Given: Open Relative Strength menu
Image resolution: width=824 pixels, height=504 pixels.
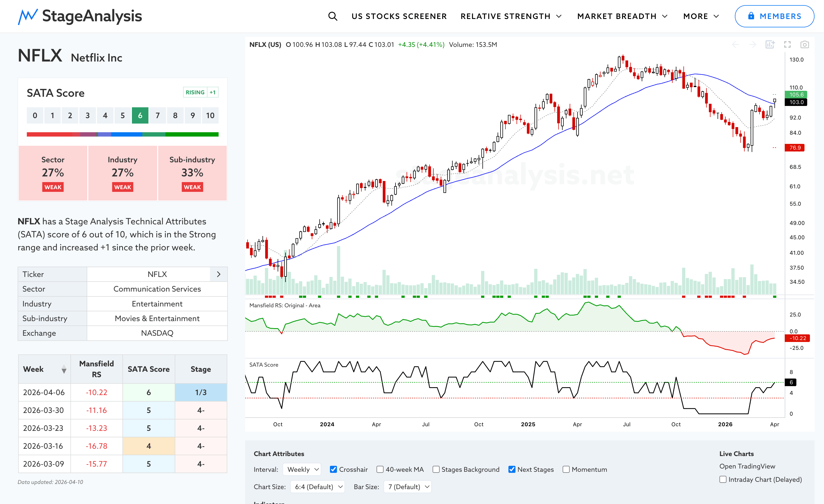Looking at the screenshot, I should (x=511, y=16).
